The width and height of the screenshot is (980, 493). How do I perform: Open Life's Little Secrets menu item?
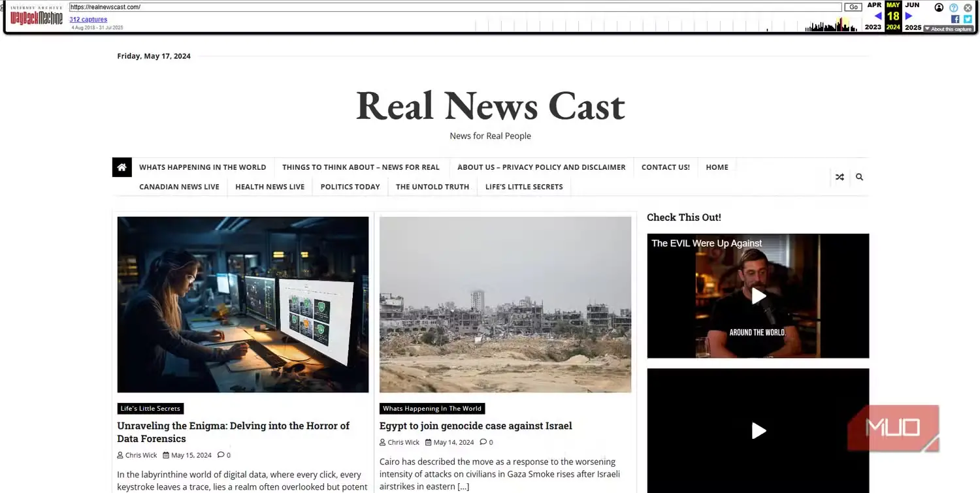tap(524, 187)
